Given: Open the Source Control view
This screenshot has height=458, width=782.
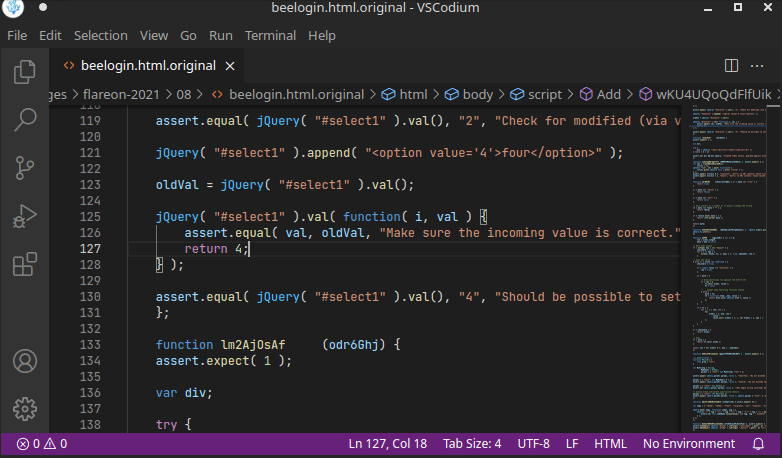Looking at the screenshot, I should [x=24, y=168].
